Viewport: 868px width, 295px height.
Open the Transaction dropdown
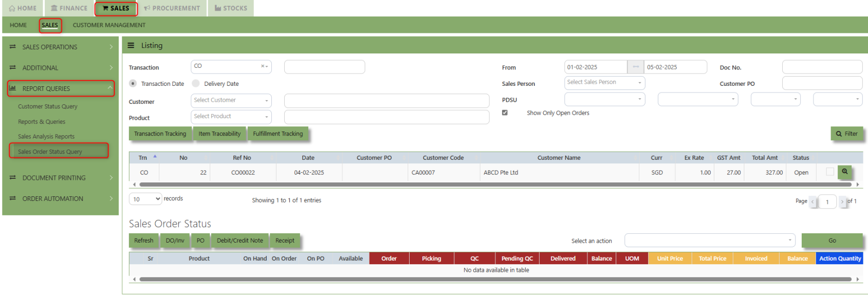pos(231,67)
